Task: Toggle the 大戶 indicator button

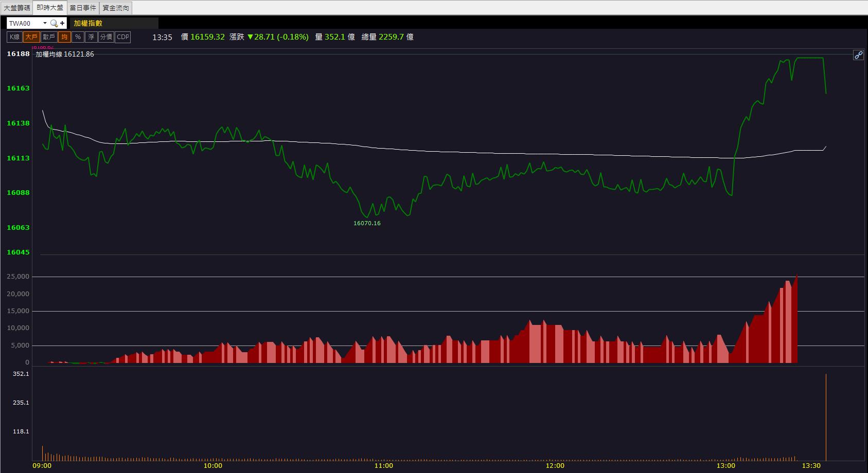Action: (31, 37)
